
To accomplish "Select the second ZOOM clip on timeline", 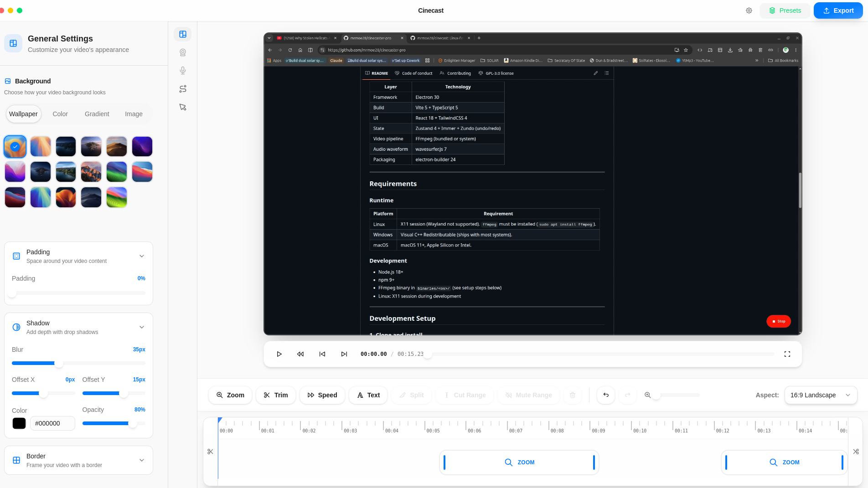I will [x=784, y=462].
